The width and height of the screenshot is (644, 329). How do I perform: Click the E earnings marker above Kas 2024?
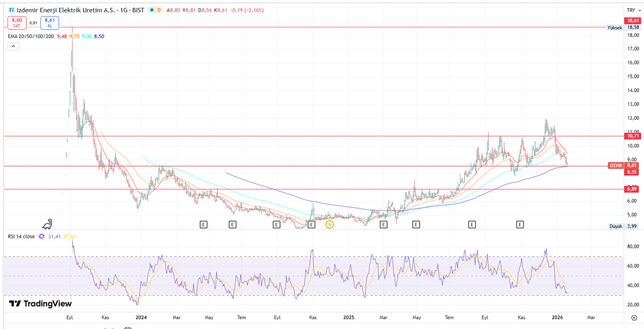coord(311,224)
